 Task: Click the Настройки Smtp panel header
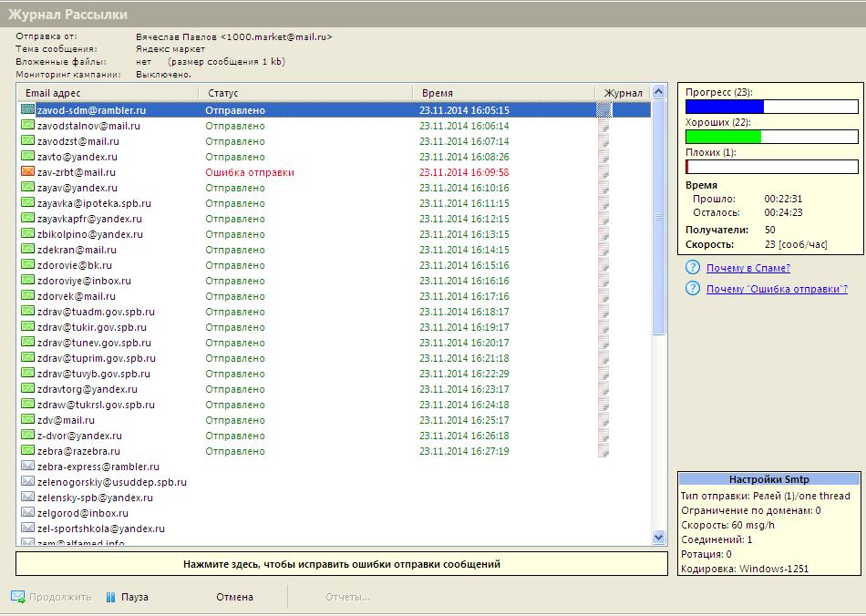(x=768, y=479)
